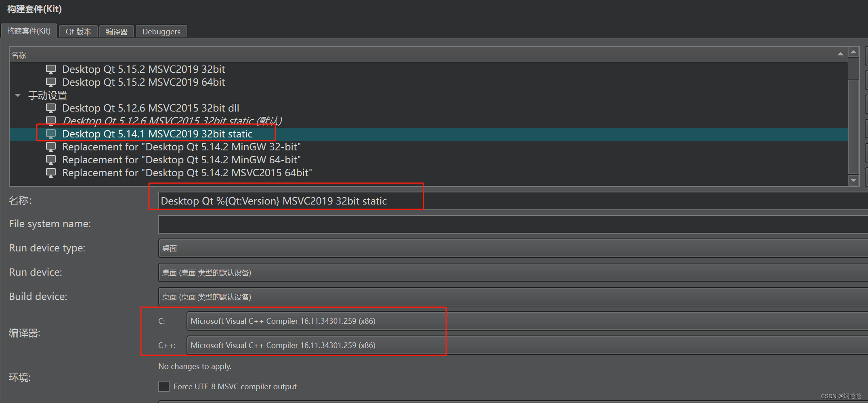Click the File system name field
The image size is (868, 403).
pyautogui.click(x=513, y=224)
